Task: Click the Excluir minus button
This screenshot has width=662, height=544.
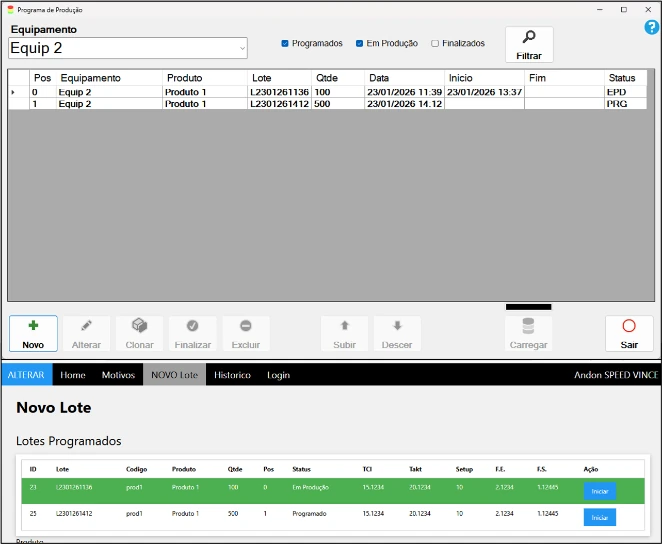Action: [246, 333]
